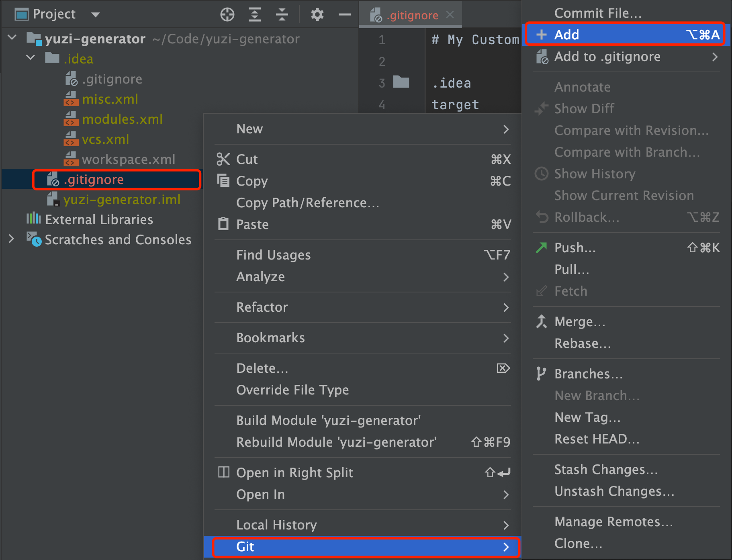Viewport: 732px width, 560px height.
Task: Choose Push… from the Git submenu
Action: 575,247
